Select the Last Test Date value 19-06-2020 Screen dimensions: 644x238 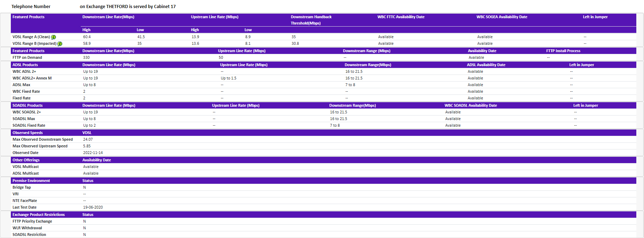coord(93,207)
